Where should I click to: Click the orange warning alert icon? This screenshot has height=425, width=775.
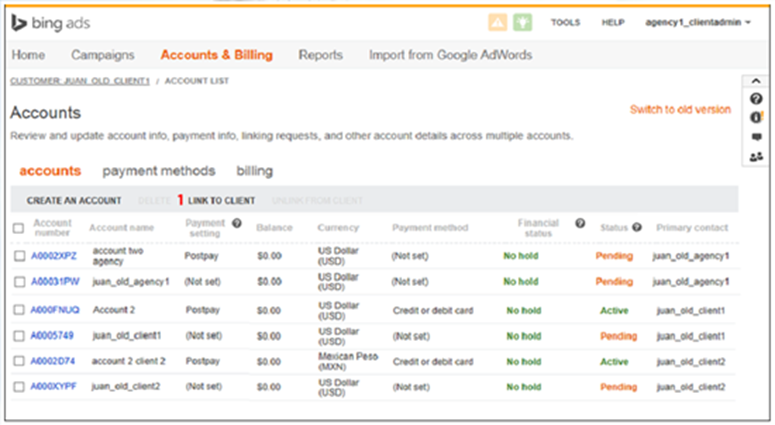coord(497,22)
